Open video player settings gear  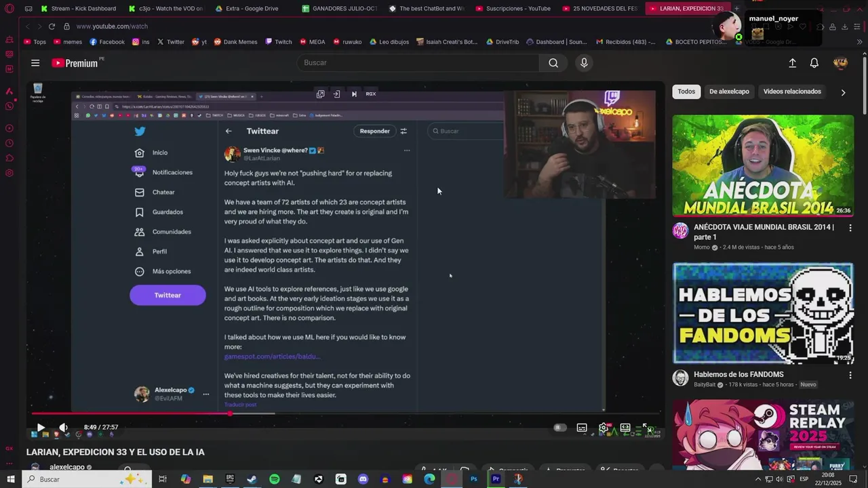point(604,428)
